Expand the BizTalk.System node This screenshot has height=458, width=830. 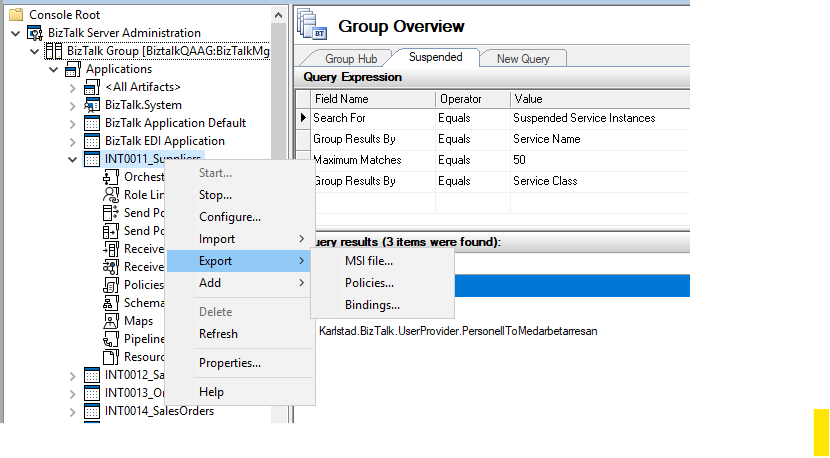click(73, 106)
